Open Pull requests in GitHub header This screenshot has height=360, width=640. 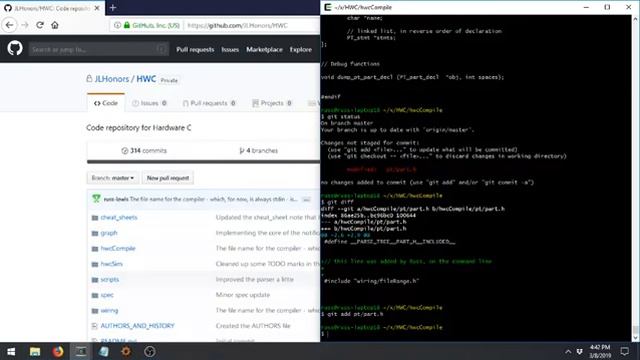[x=195, y=49]
